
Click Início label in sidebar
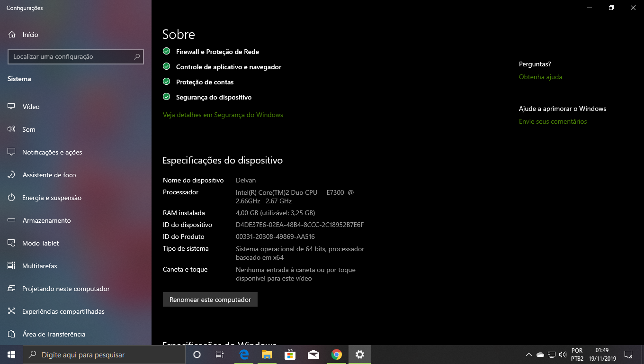tap(30, 35)
